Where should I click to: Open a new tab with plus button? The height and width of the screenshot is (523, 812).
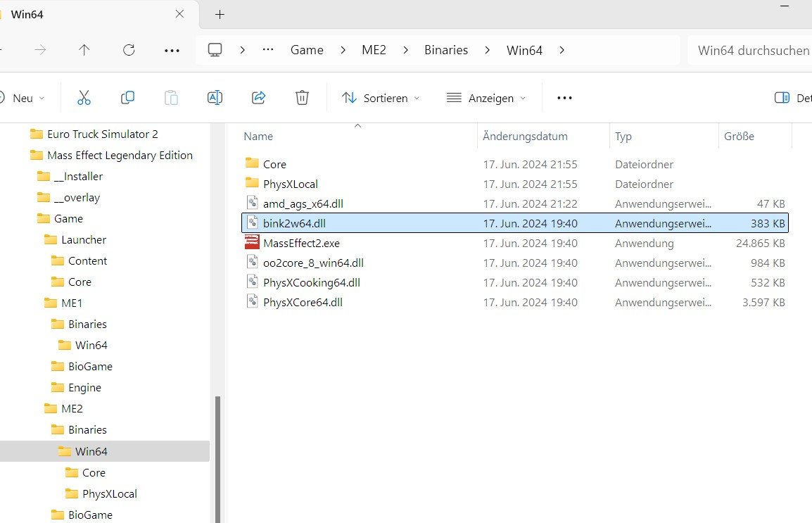coord(220,15)
